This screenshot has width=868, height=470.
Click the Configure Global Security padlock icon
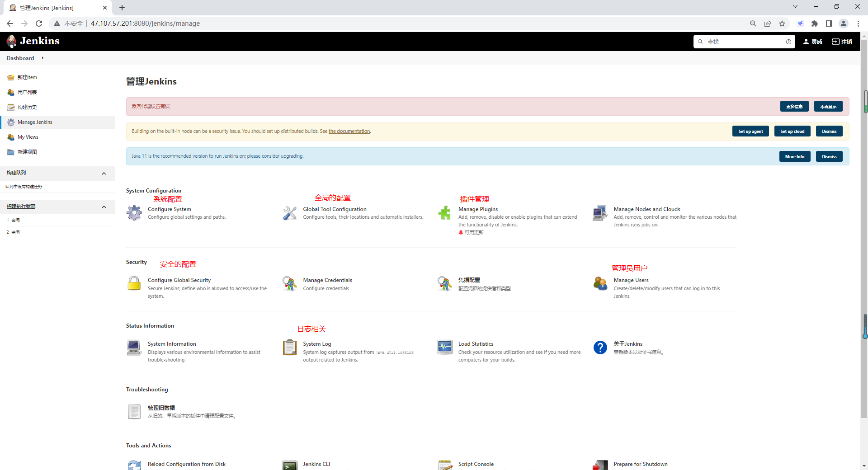134,284
